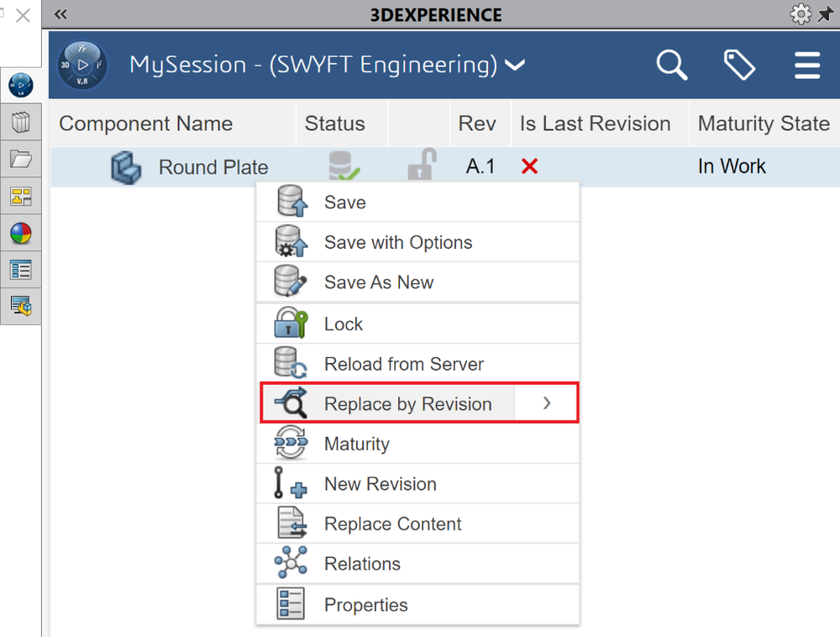This screenshot has height=637, width=840.
Task: Open the settings gear in title bar
Action: coord(801,14)
